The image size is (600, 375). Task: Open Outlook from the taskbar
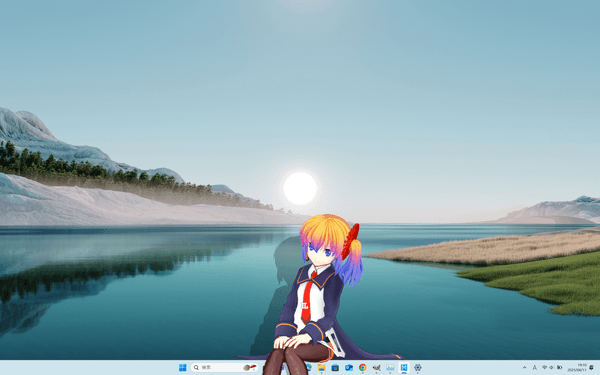tap(349, 368)
